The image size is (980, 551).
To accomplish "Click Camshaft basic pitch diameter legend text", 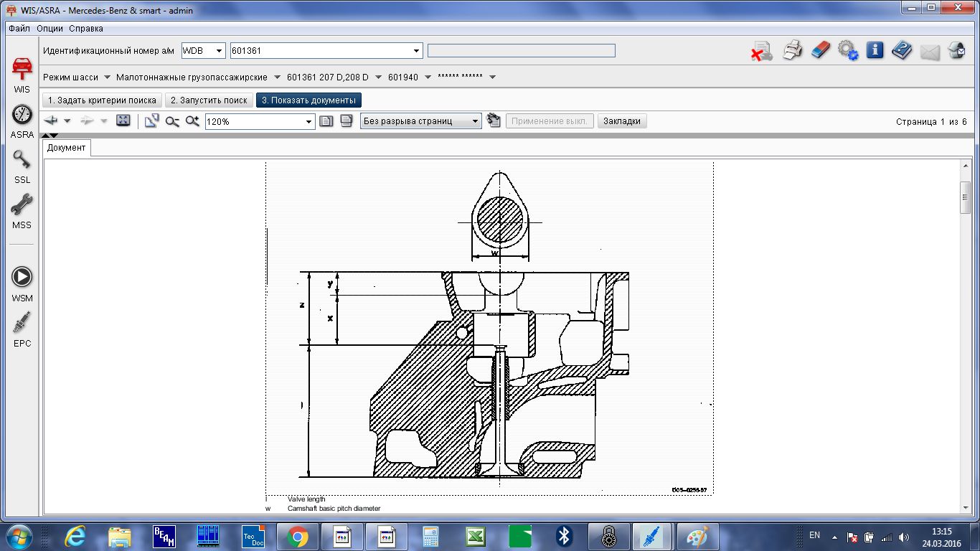I will 334,508.
